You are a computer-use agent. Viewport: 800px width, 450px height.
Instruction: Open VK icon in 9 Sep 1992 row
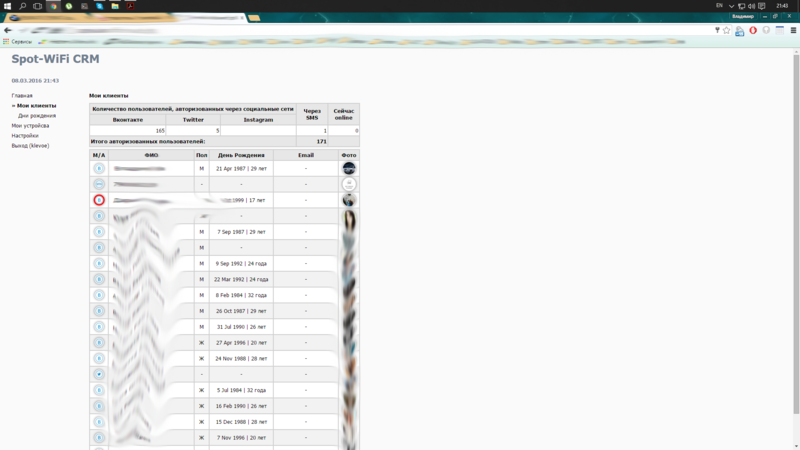[x=99, y=263]
